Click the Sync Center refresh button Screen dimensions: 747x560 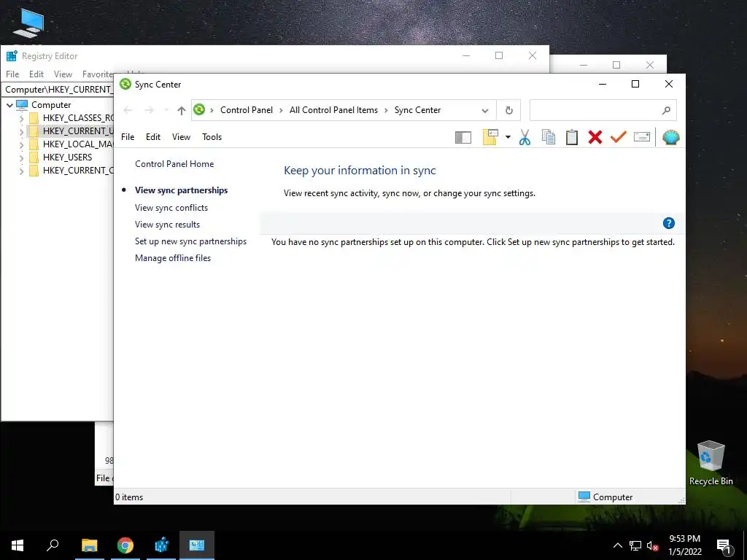(508, 111)
